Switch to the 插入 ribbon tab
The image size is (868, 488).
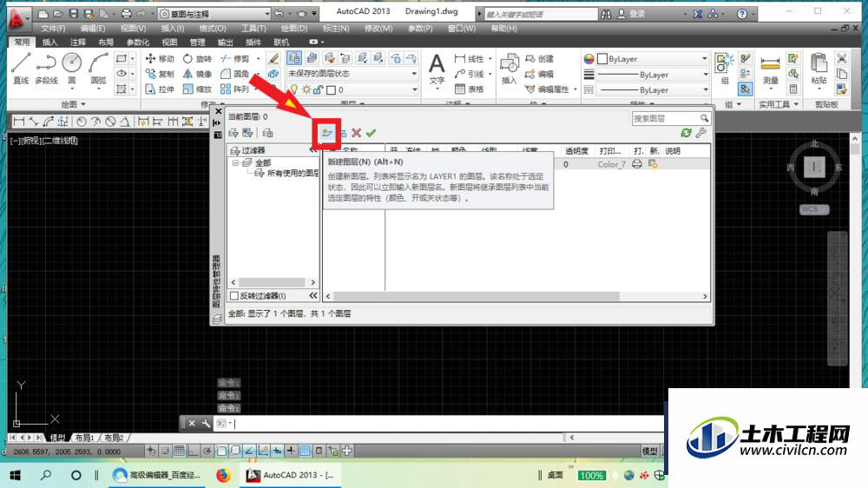[49, 42]
